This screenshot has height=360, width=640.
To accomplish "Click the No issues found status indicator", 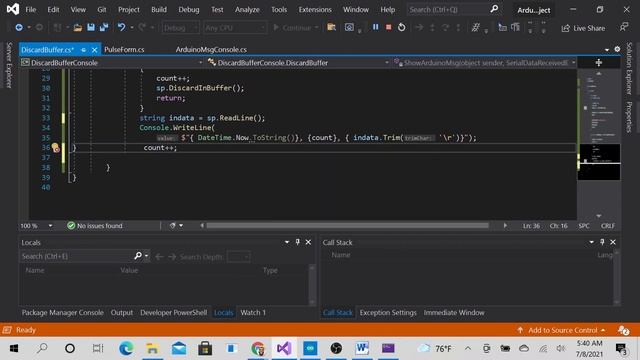I will (95, 226).
